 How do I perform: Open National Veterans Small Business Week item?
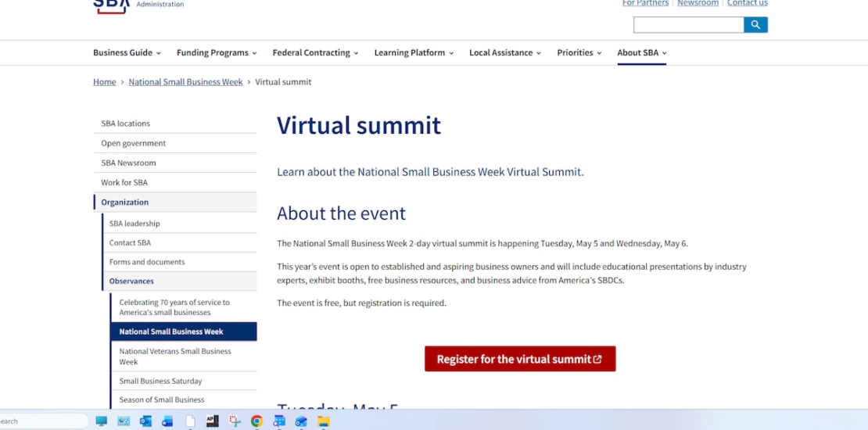point(184,357)
